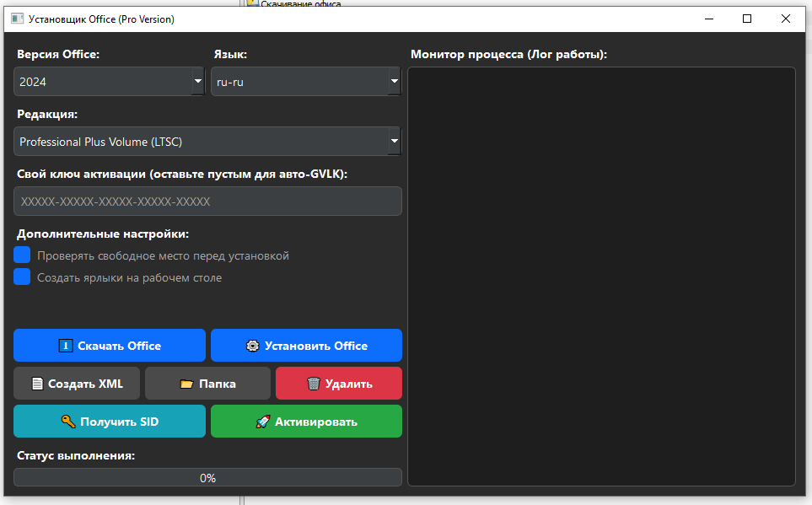Start download with Скачать Office button
Screen dimensions: 812x505
[110, 346]
